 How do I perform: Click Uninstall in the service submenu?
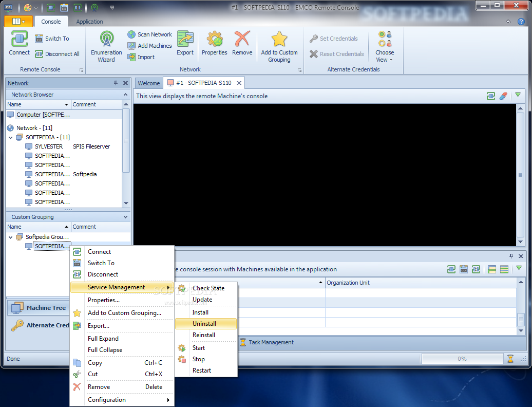(x=206, y=324)
